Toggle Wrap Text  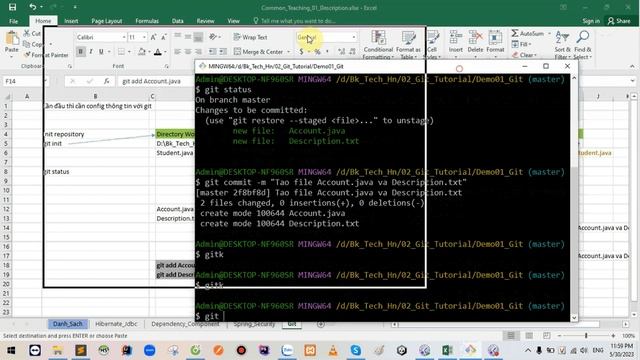click(x=251, y=37)
